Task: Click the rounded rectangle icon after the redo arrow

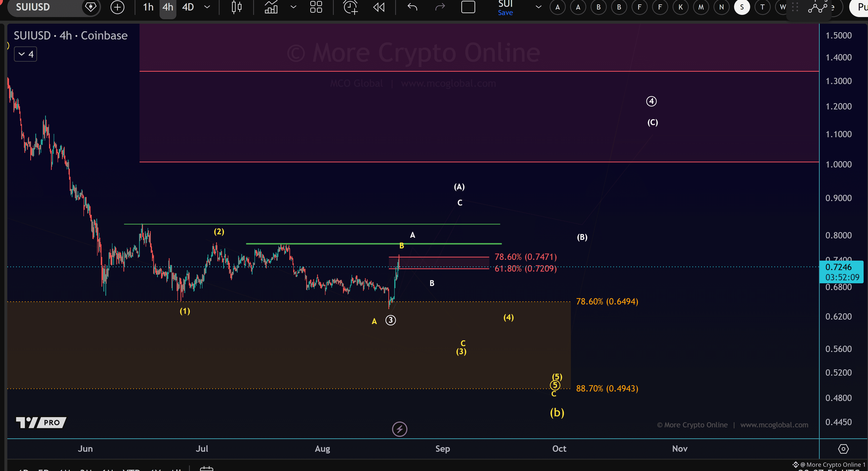Action: [468, 7]
